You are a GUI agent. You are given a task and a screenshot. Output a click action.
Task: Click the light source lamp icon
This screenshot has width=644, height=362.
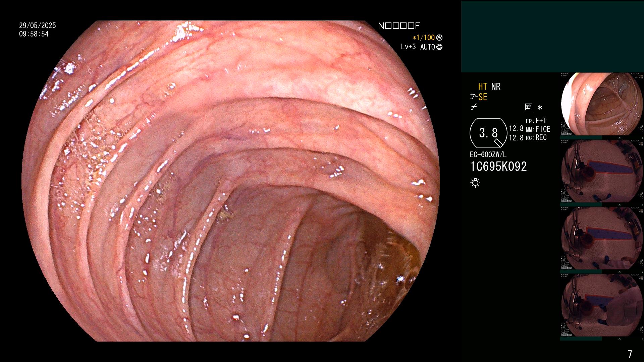point(475,183)
